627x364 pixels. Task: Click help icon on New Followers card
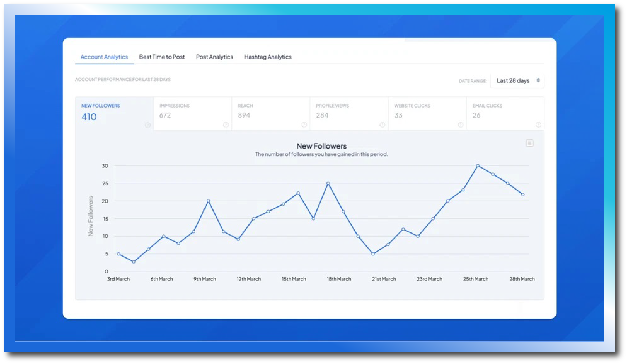(148, 125)
